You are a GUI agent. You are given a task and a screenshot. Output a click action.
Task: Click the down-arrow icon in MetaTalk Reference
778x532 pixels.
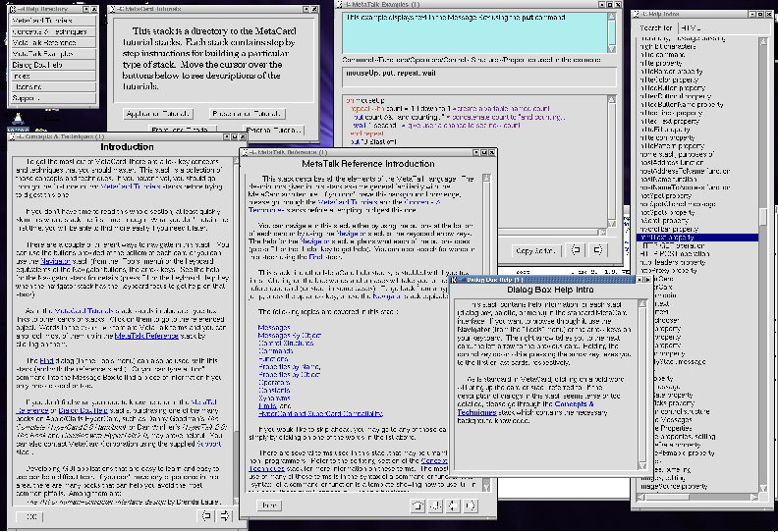[435, 505]
